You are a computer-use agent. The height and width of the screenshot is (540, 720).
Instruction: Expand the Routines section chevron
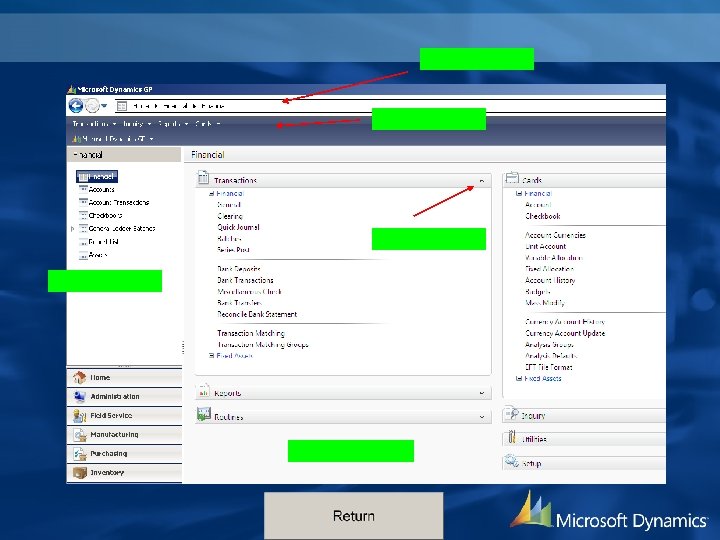click(482, 417)
